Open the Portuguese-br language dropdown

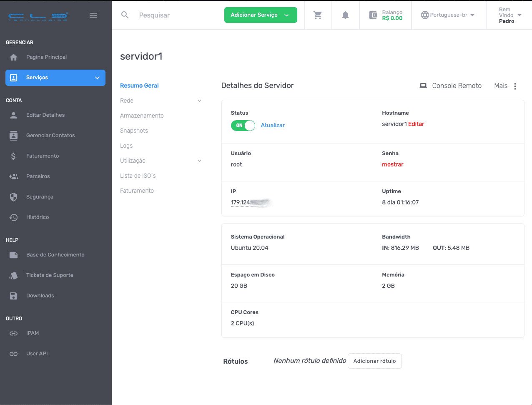coord(448,15)
